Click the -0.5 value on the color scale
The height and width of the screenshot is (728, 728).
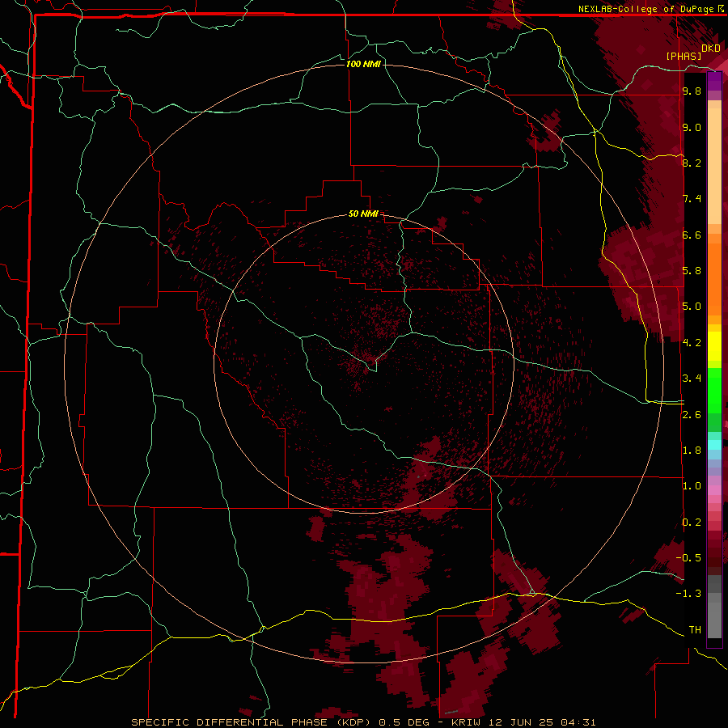click(x=688, y=558)
